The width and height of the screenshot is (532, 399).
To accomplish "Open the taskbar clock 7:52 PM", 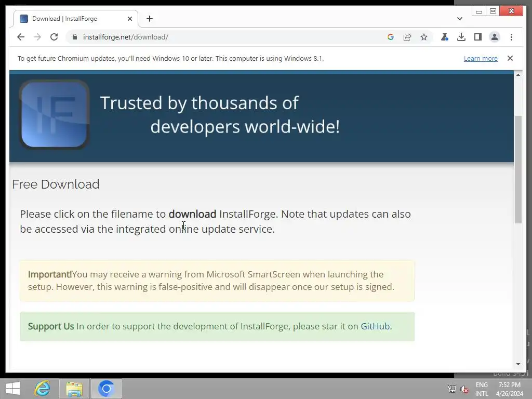I will point(509,389).
